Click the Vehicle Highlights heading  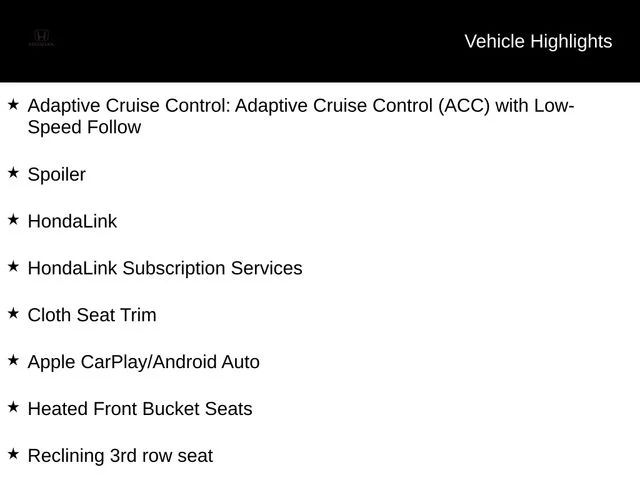tap(538, 42)
